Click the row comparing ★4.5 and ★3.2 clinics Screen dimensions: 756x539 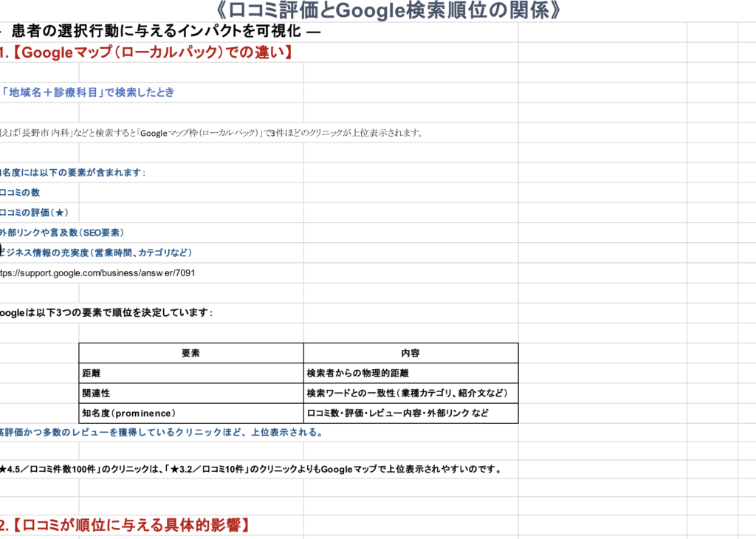251,469
